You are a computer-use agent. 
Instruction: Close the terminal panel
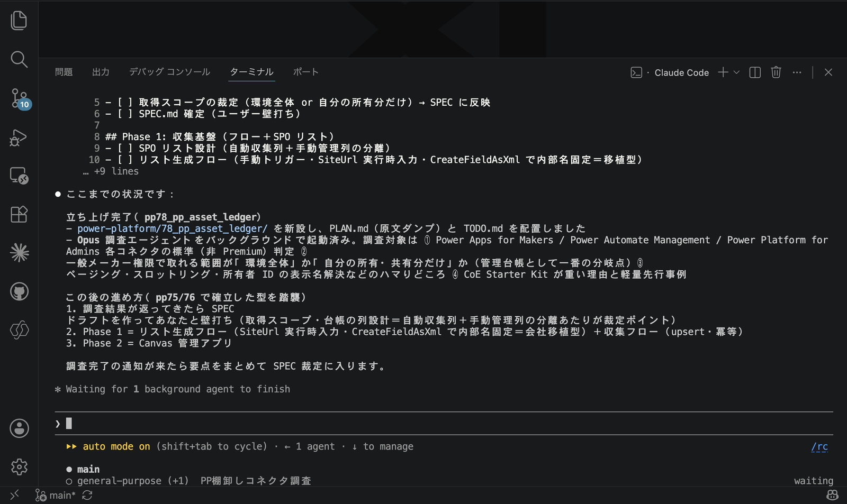[828, 72]
